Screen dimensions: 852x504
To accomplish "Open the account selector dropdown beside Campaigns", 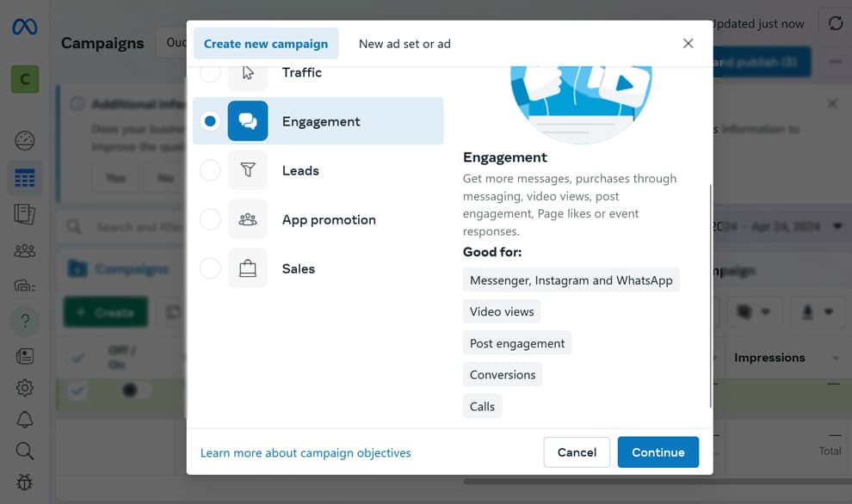I will (x=172, y=43).
